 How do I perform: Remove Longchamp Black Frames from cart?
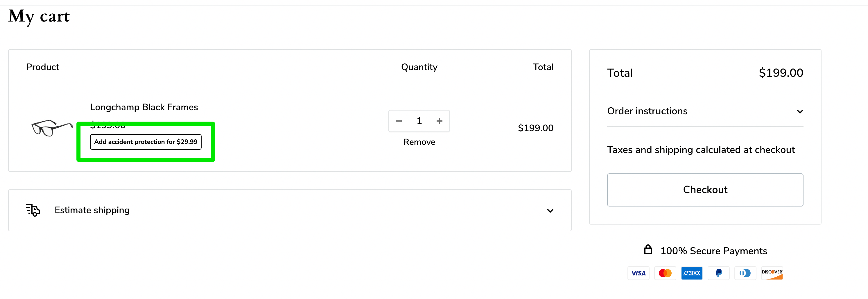coord(419,142)
